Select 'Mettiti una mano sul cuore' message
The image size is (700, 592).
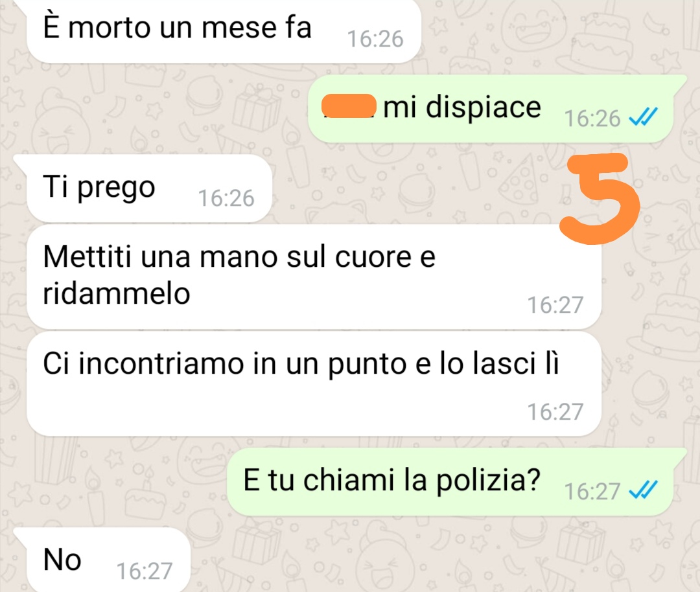point(314,277)
